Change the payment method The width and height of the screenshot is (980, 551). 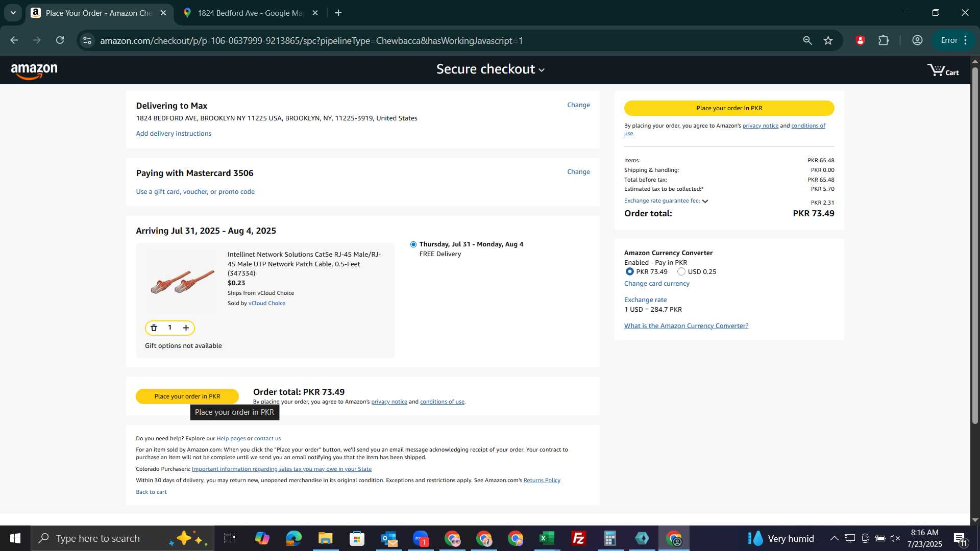tap(578, 172)
